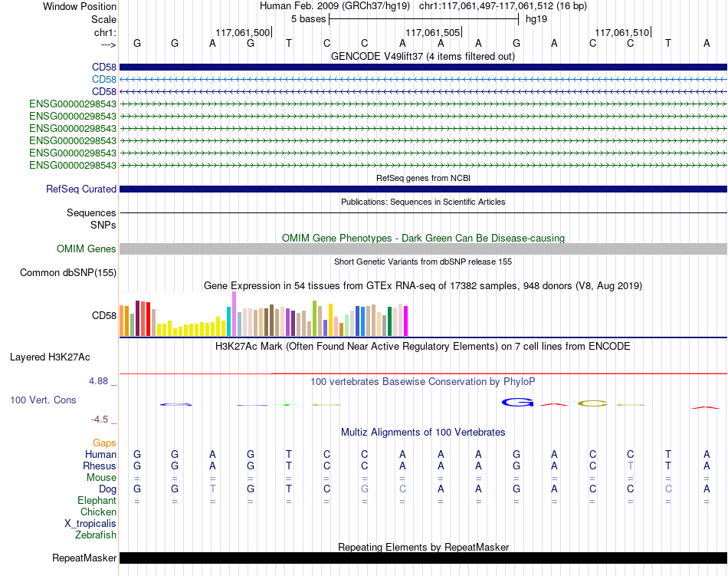This screenshot has height=576, width=728.
Task: Select the magenta GTEx expression bar
Action: [406, 321]
